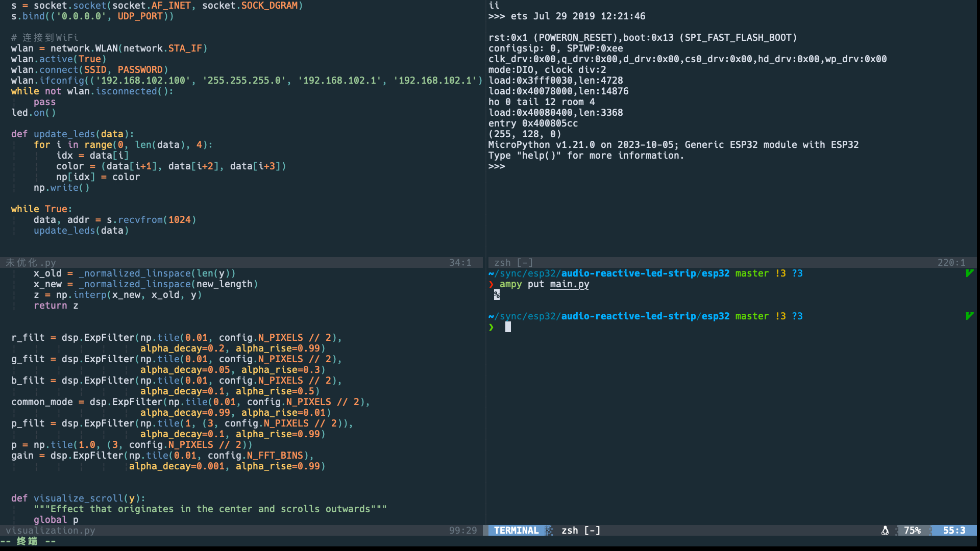Click the 'led.on()' line
This screenshot has width=980, height=551.
[34, 113]
